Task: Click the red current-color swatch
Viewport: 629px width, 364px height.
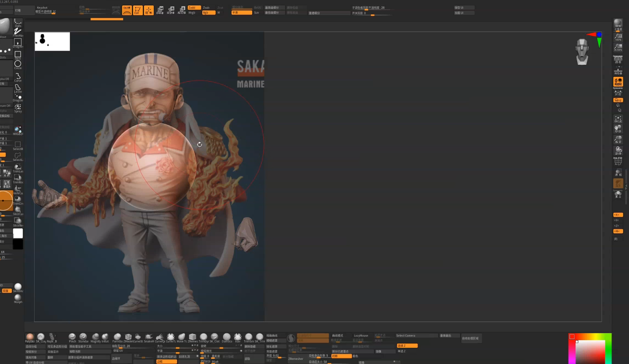Action: (572, 336)
